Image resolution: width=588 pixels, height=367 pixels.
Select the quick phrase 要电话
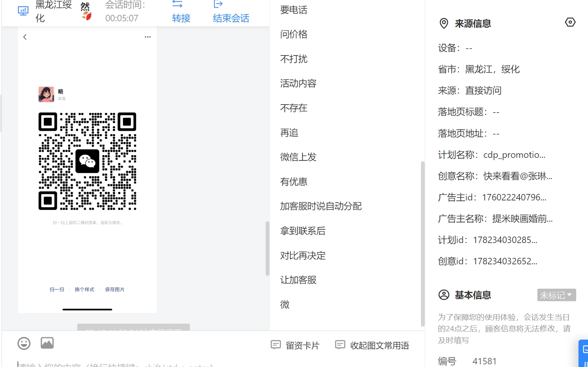pos(293,10)
